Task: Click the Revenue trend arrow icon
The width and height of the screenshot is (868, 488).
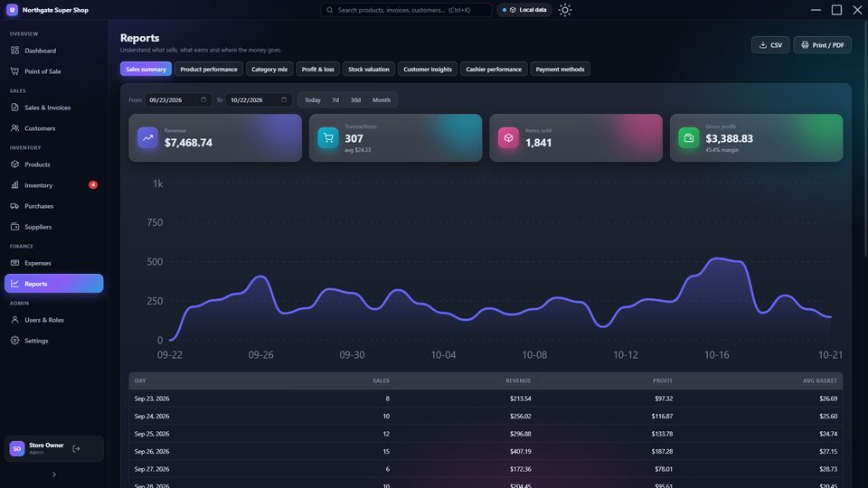Action: click(x=147, y=137)
